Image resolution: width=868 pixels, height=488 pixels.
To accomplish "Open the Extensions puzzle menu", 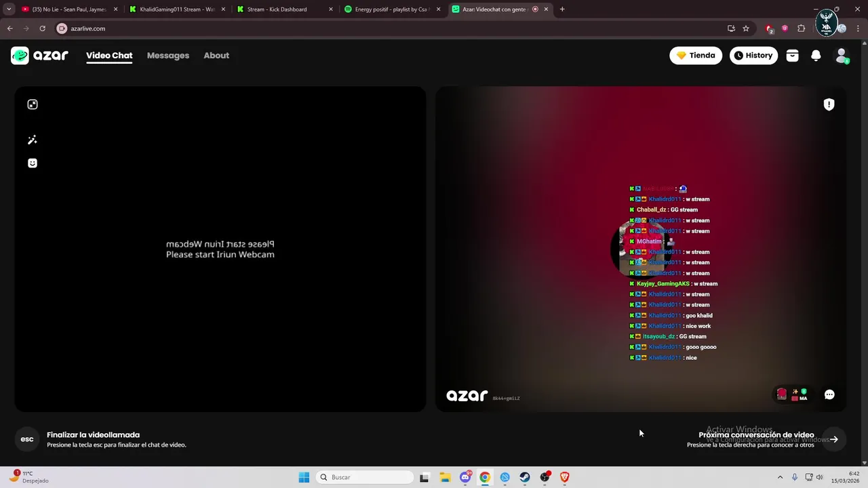I will point(801,28).
